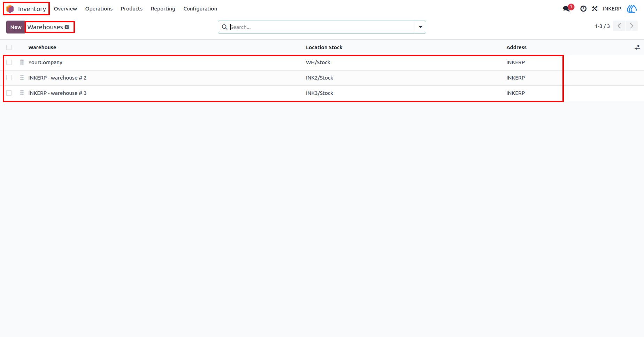Open the Operations menu
The image size is (644, 337).
(x=99, y=9)
